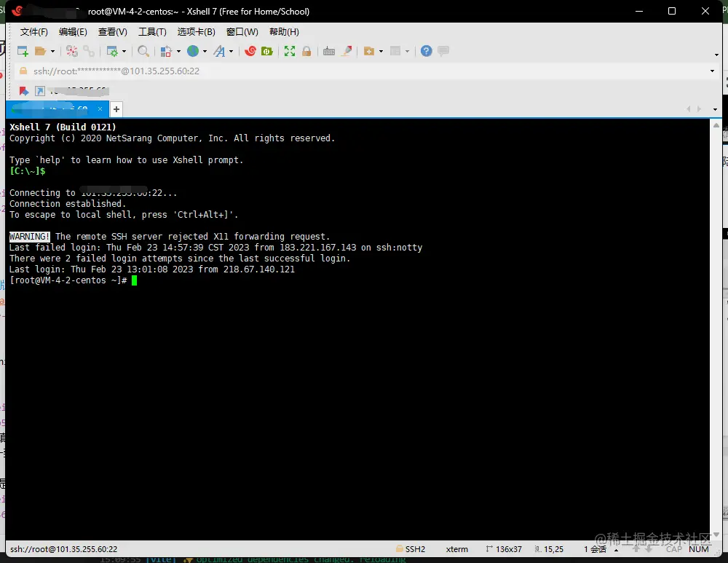
Task: Expand the Properties icon dropdown arrow
Action: tap(124, 51)
